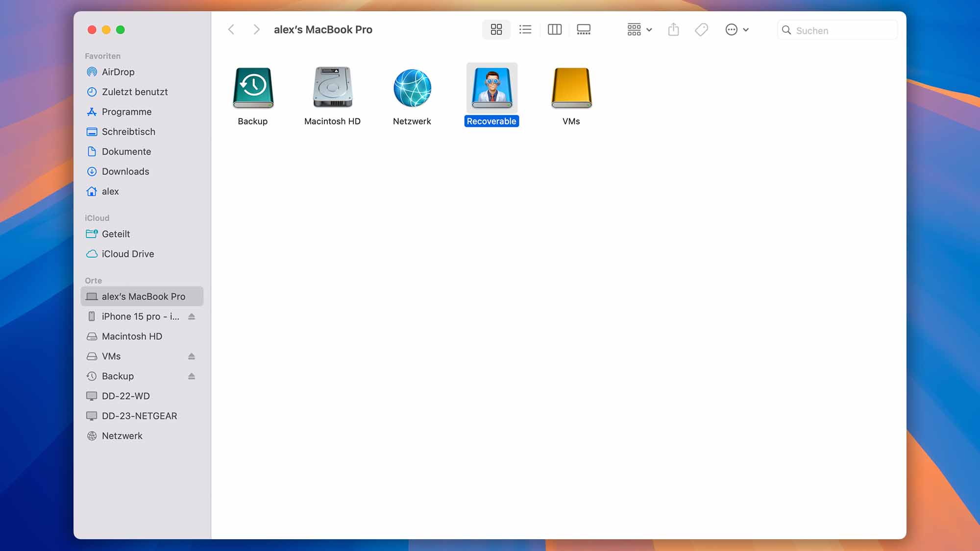Click the VMs label under the drive icon

[571, 121]
